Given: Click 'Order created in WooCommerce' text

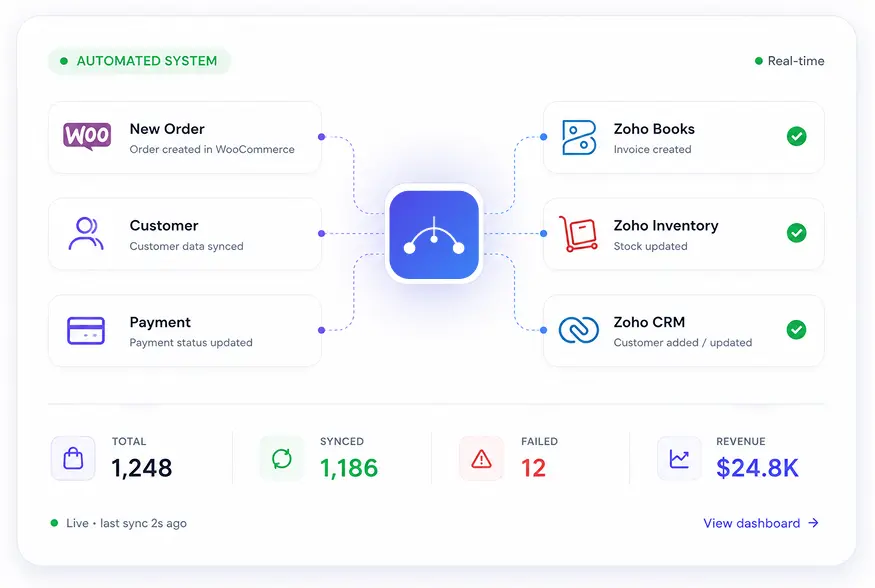Looking at the screenshot, I should point(212,150).
